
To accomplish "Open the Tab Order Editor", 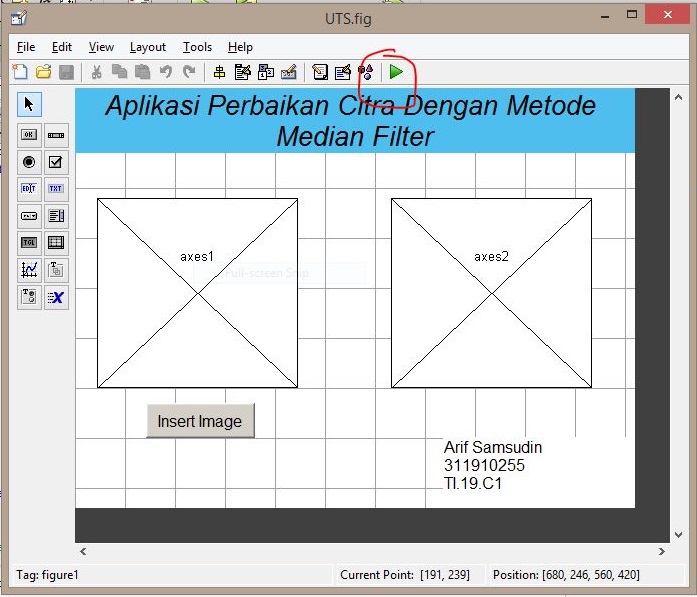I will pyautogui.click(x=266, y=72).
